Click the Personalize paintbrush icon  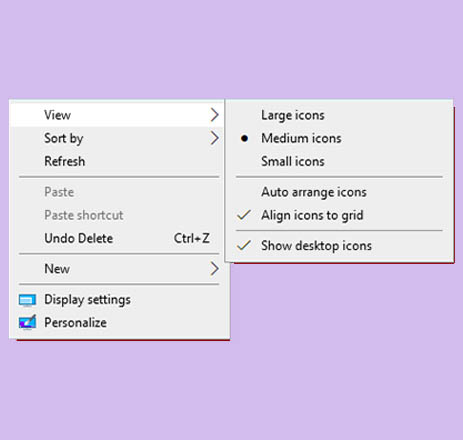(27, 322)
